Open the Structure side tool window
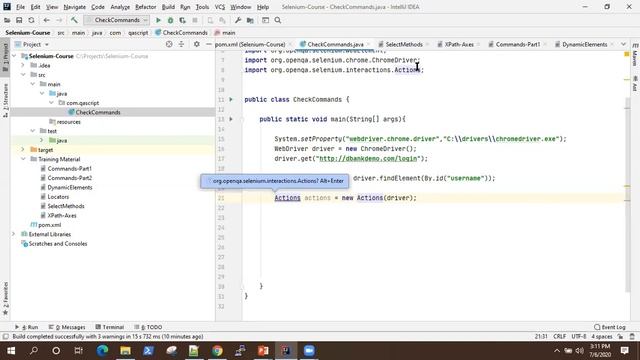Screen dimensions: 640x360 tap(5, 100)
